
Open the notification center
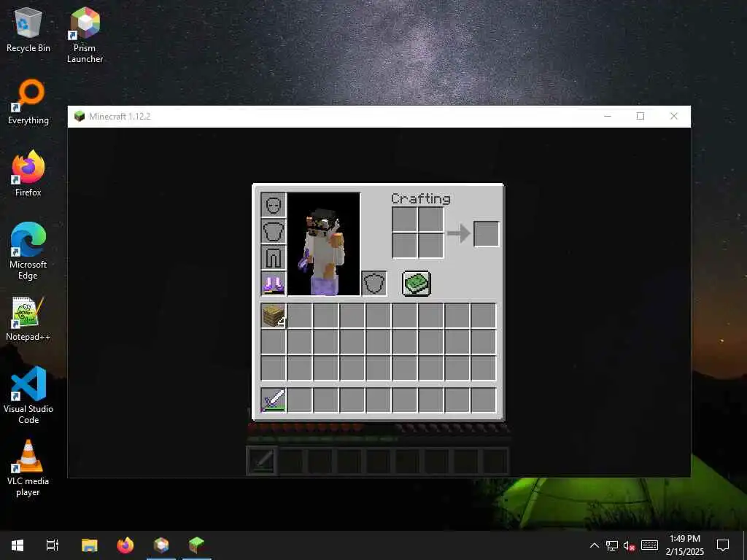pyautogui.click(x=723, y=545)
